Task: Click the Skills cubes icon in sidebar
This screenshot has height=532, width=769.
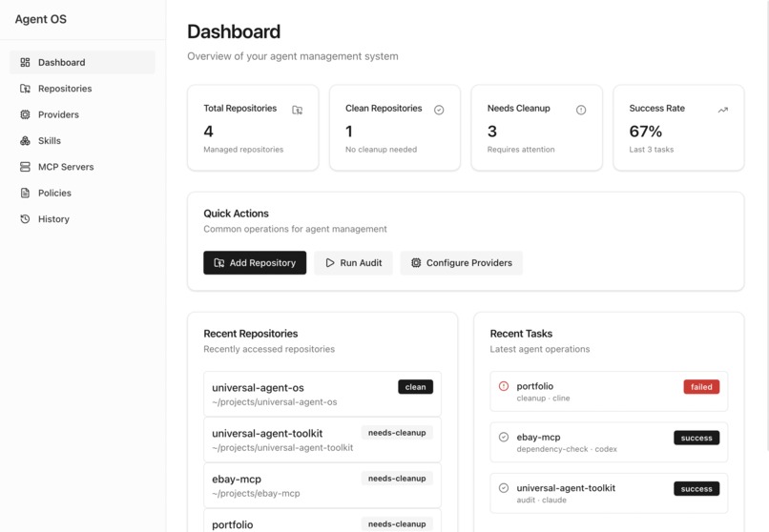Action: [25, 140]
